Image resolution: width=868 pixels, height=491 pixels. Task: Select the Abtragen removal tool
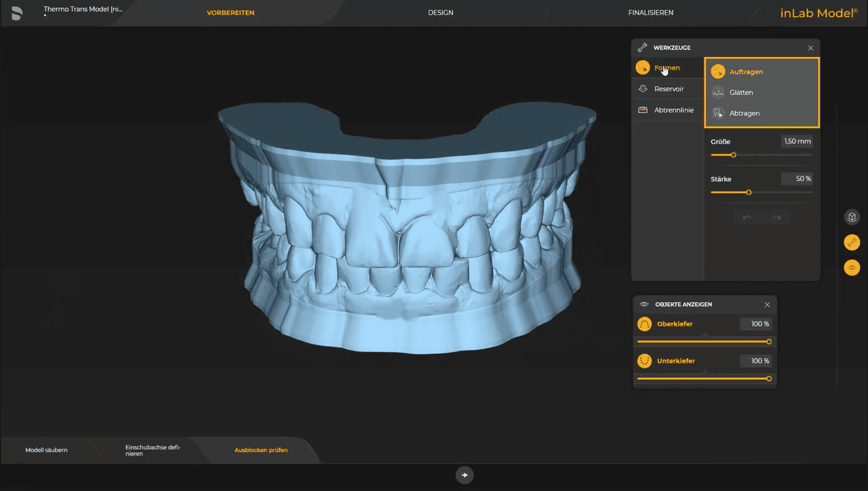point(744,113)
